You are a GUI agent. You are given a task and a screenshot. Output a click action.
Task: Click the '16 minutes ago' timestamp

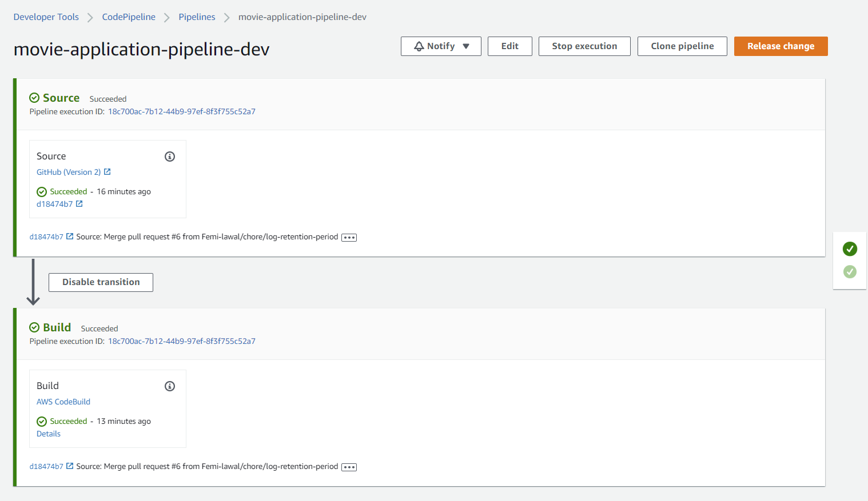coord(124,191)
